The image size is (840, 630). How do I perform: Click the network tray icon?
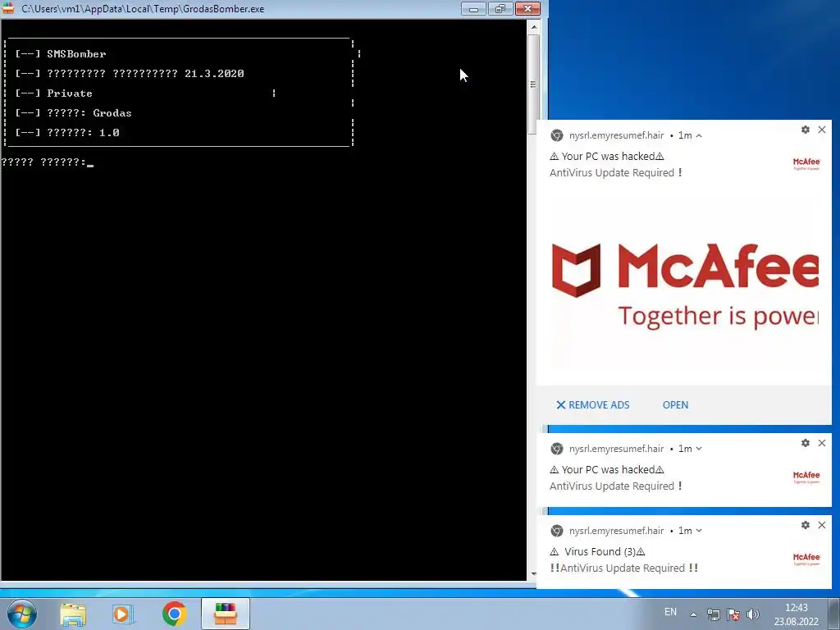pos(714,614)
